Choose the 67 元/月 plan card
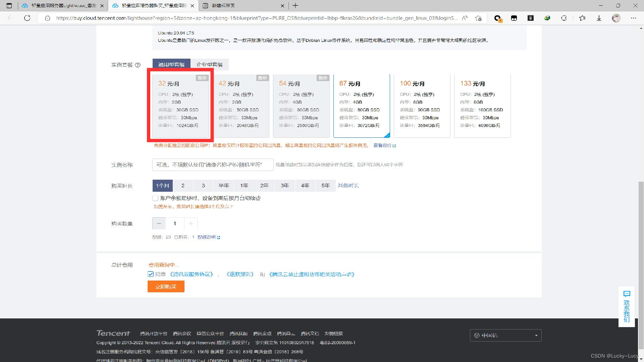The height and width of the screenshot is (362, 644). 362,106
